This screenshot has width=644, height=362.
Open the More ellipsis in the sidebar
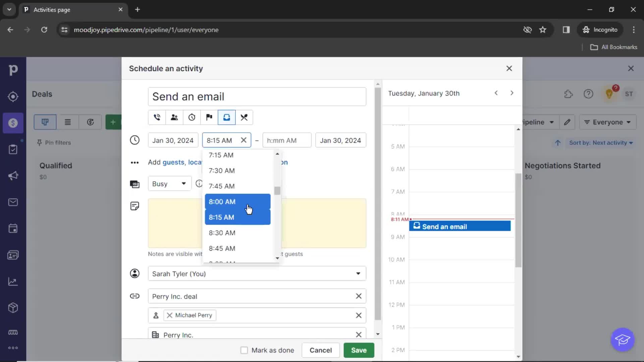[13, 348]
